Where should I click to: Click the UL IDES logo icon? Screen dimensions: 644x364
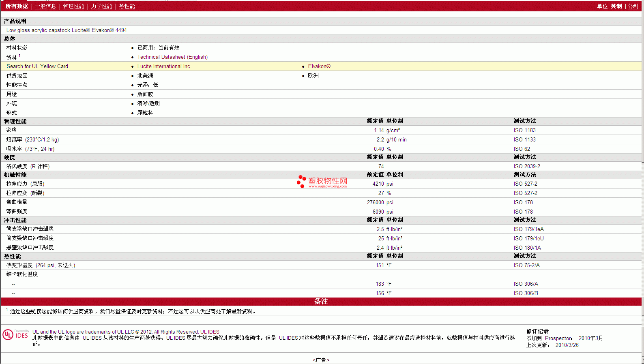coord(15,334)
